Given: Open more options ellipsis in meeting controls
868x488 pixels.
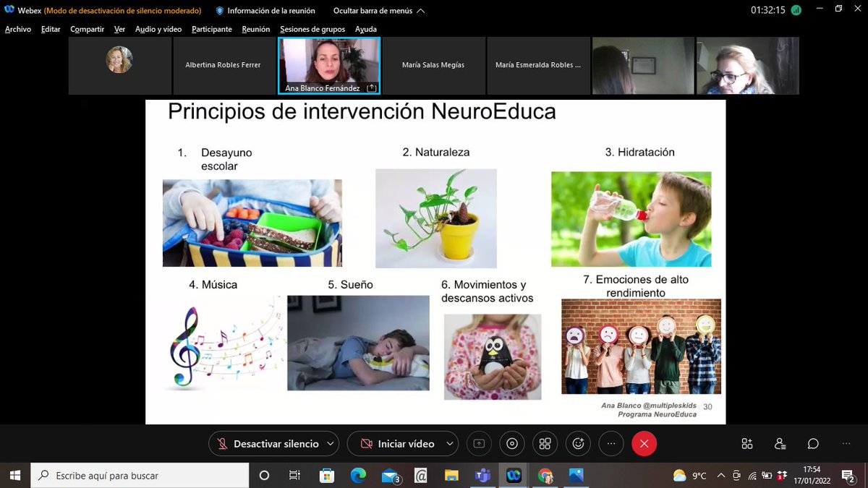Looking at the screenshot, I should [x=611, y=443].
